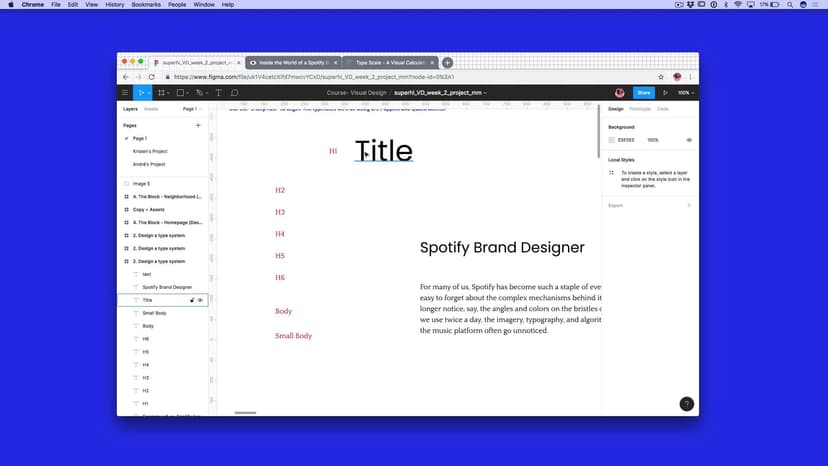
Task: Toggle lock on the Title layer
Action: click(192, 300)
